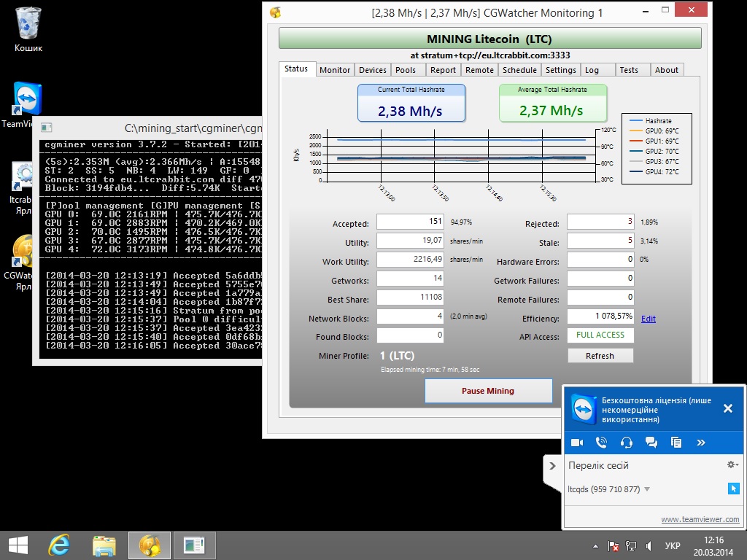Viewport: 747px width, 560px height.
Task: Open the network tray icon
Action: point(631,545)
